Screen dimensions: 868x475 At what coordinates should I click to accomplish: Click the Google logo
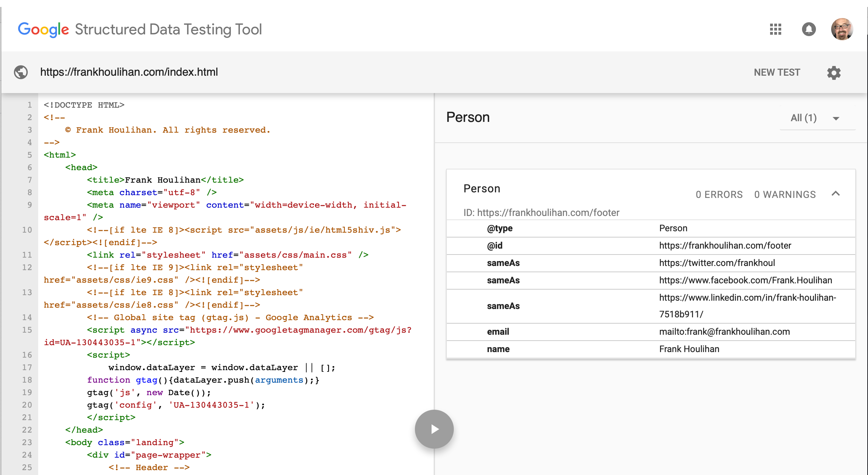[43, 30]
